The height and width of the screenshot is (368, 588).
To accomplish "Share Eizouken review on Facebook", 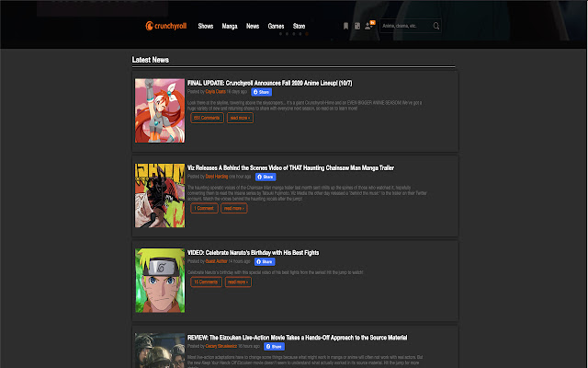I will coord(274,347).
